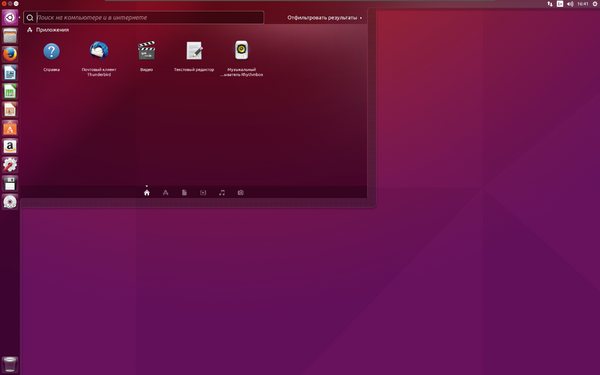Switch to the Video lens
The width and height of the screenshot is (600, 375).
click(203, 192)
